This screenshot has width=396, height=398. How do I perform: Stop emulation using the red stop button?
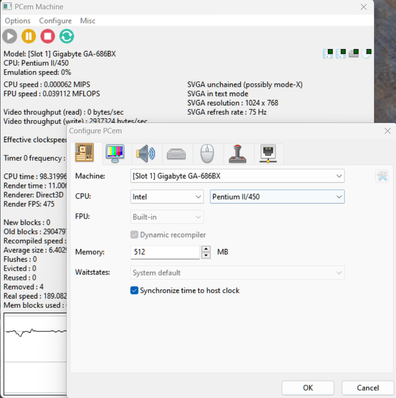[48, 36]
